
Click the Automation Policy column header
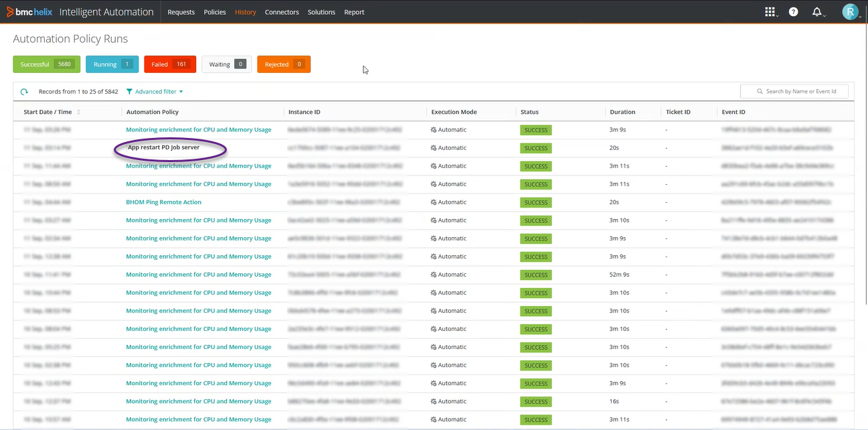(153, 112)
